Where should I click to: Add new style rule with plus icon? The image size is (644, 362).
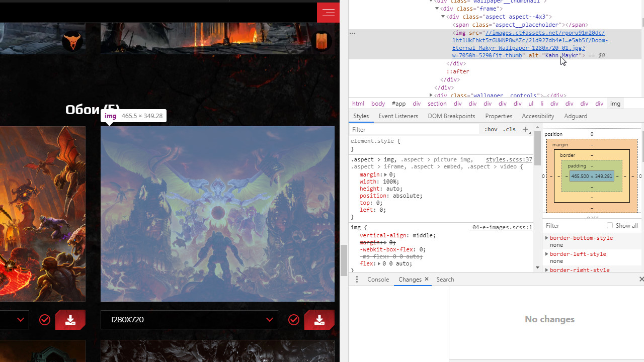point(525,129)
